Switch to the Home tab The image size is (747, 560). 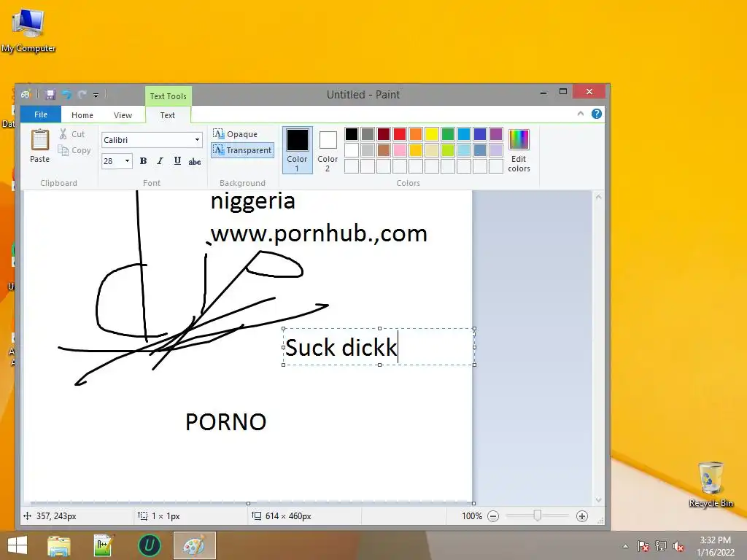[x=82, y=115]
